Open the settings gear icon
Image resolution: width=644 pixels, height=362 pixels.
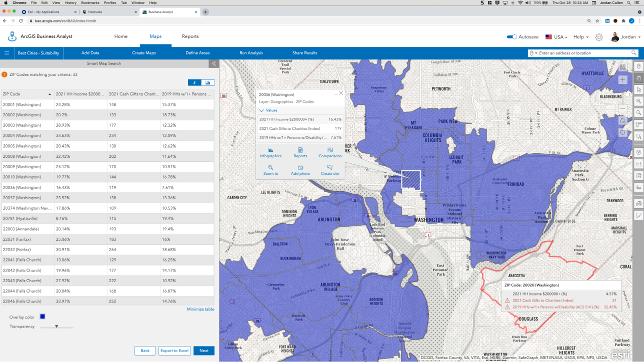[599, 37]
